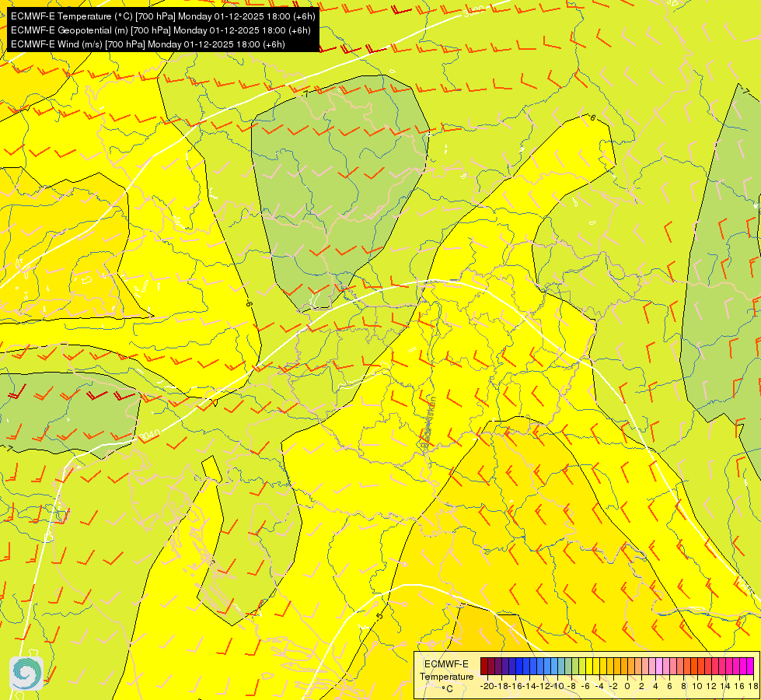Click the ECMWF-E Temperature 700 hPa title line
This screenshot has height=700, width=761.
pyautogui.click(x=162, y=16)
